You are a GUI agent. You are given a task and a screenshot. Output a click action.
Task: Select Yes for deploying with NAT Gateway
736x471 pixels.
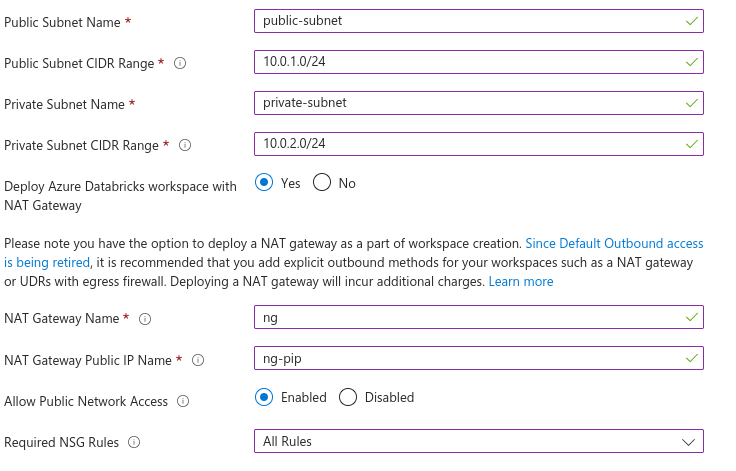(x=264, y=183)
